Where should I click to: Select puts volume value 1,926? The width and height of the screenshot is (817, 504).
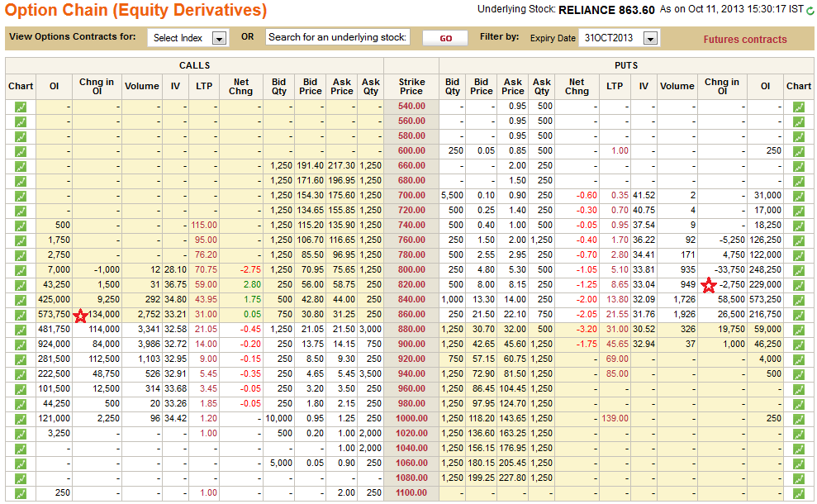684,314
